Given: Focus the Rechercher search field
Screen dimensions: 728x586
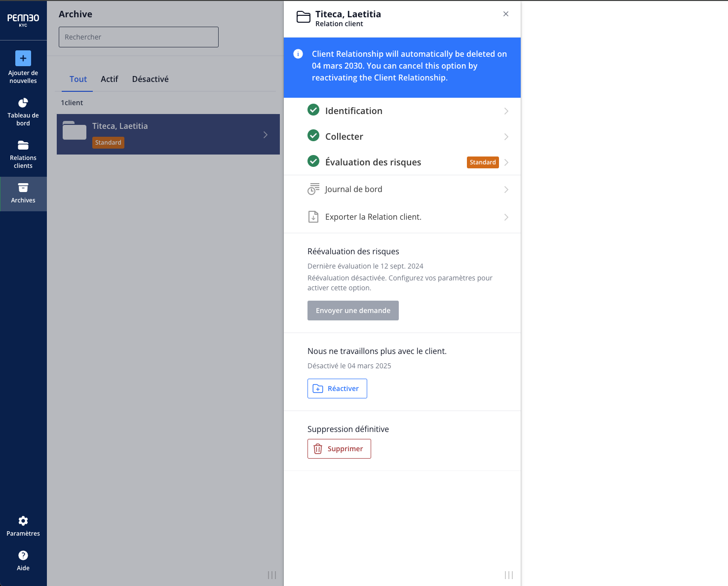Looking at the screenshot, I should pyautogui.click(x=139, y=37).
